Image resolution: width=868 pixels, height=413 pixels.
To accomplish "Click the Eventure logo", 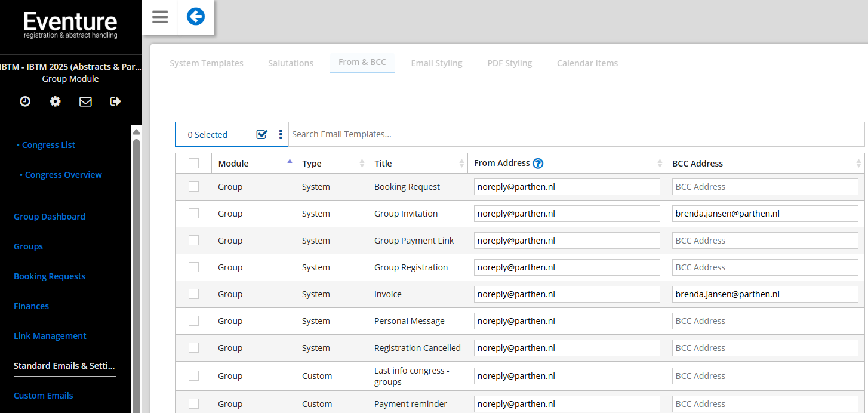I will 70,25.
